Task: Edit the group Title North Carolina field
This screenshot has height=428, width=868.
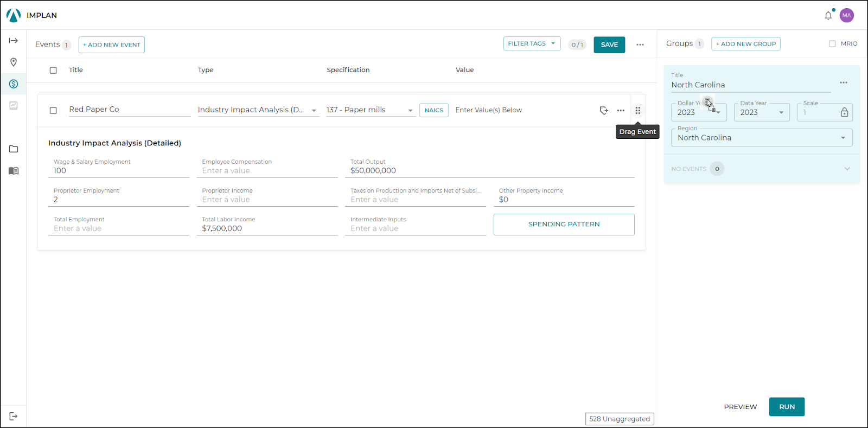Action: (751, 85)
